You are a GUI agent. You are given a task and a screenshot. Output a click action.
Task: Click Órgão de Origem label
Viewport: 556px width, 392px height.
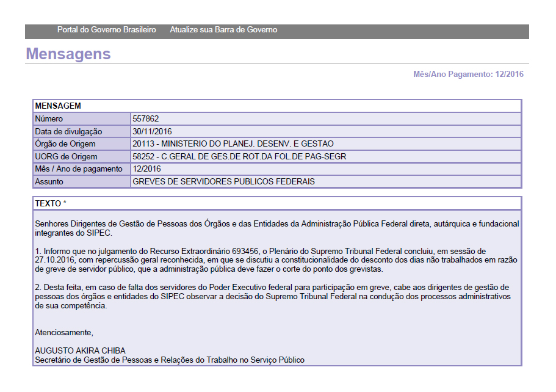[65, 143]
